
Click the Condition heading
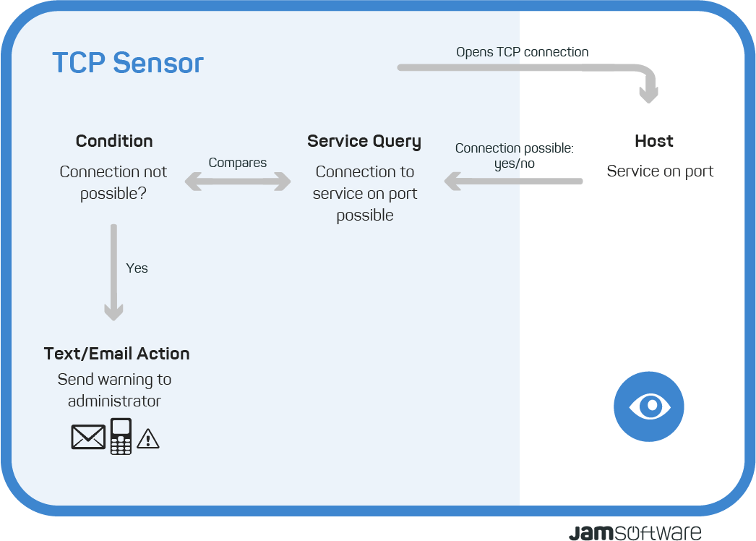pyautogui.click(x=114, y=141)
